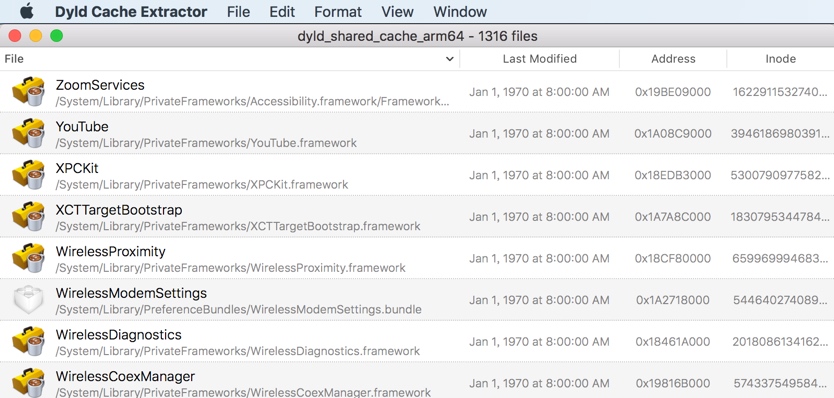Click inode value 5300790977582…
Screen dimensions: 834x398
tap(780, 175)
